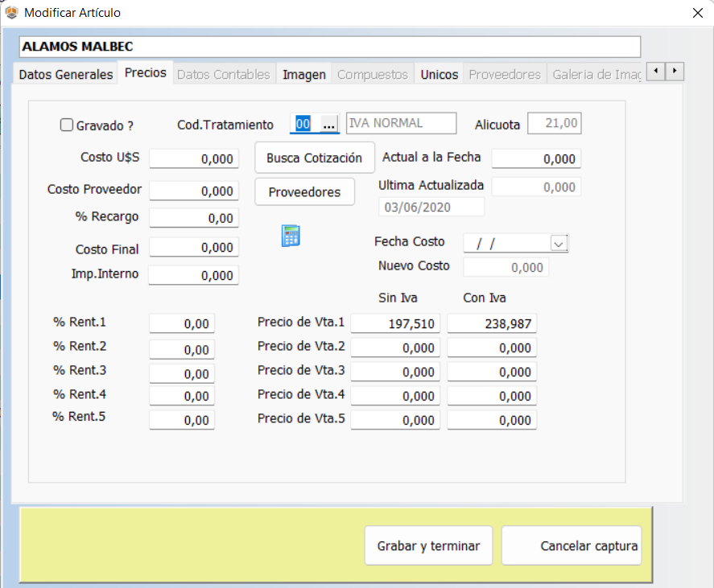Click the calculator icon
714x588 pixels.
point(291,236)
